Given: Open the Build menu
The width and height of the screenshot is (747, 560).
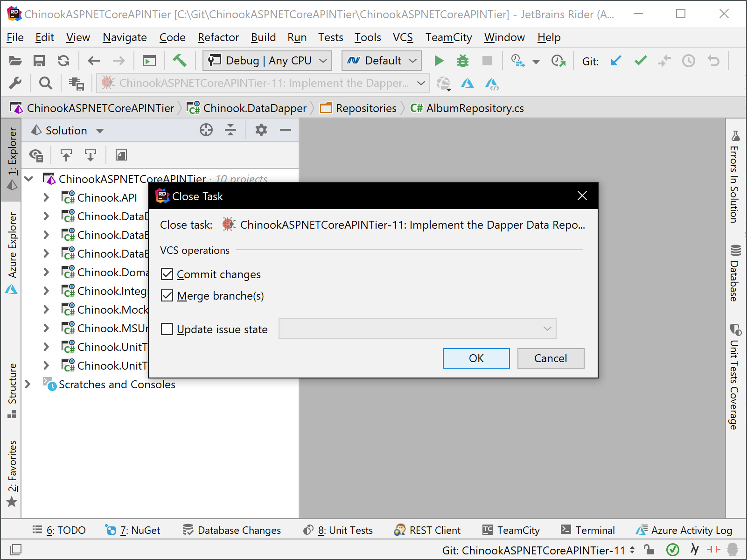Looking at the screenshot, I should [263, 37].
